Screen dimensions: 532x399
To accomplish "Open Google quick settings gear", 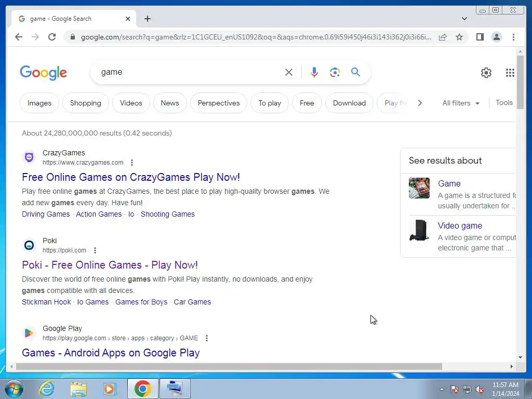I will pos(486,73).
